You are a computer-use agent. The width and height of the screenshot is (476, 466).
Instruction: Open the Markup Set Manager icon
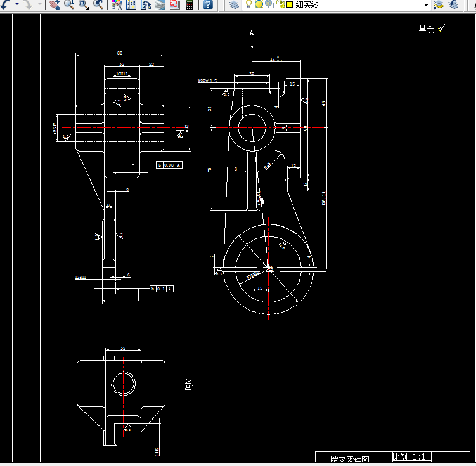pyautogui.click(x=175, y=4)
